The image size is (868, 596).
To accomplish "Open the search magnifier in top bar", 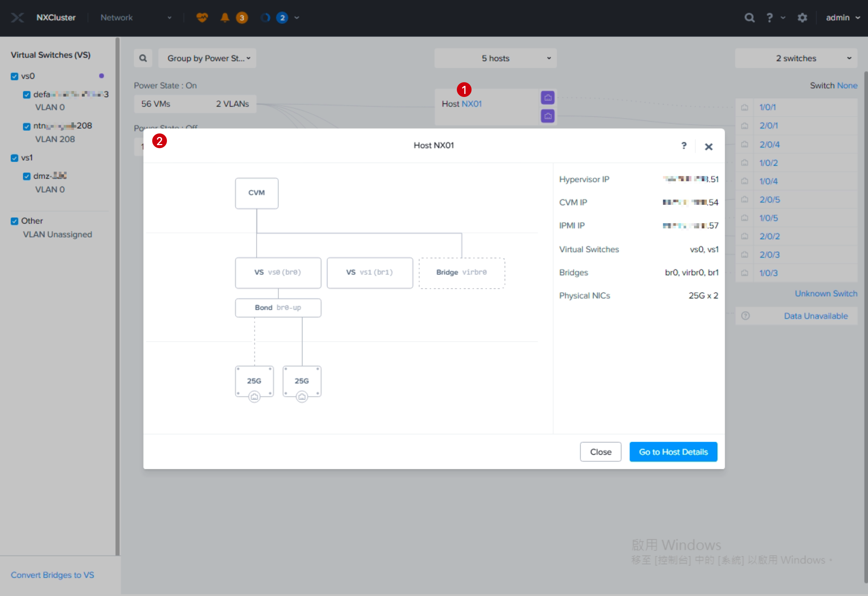I will click(749, 18).
